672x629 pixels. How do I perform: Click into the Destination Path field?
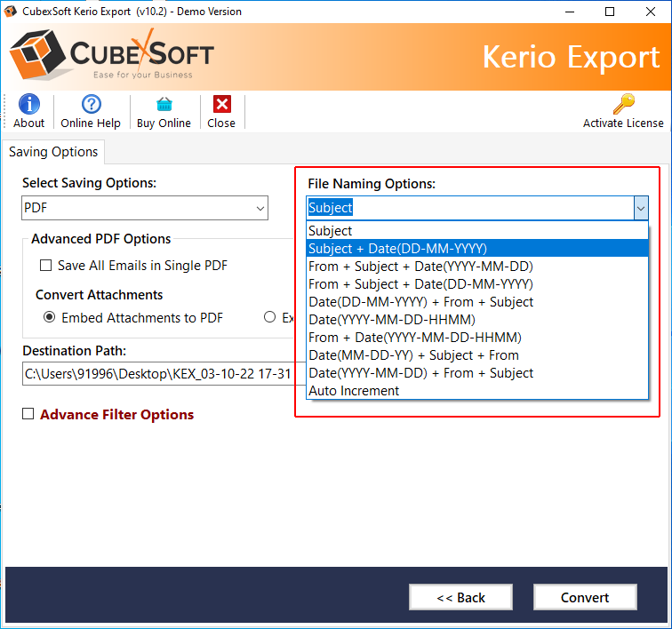coord(164,374)
